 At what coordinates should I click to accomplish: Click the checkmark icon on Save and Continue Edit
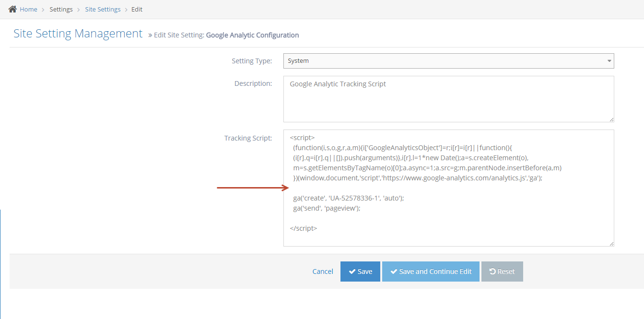click(x=394, y=271)
